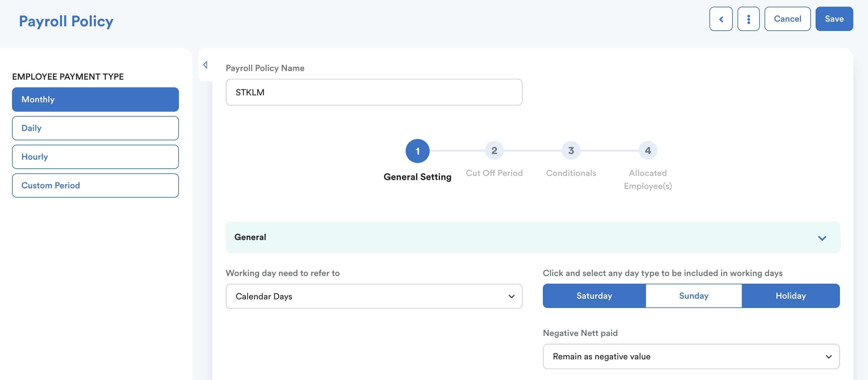Go to step 4 circle

(x=648, y=150)
